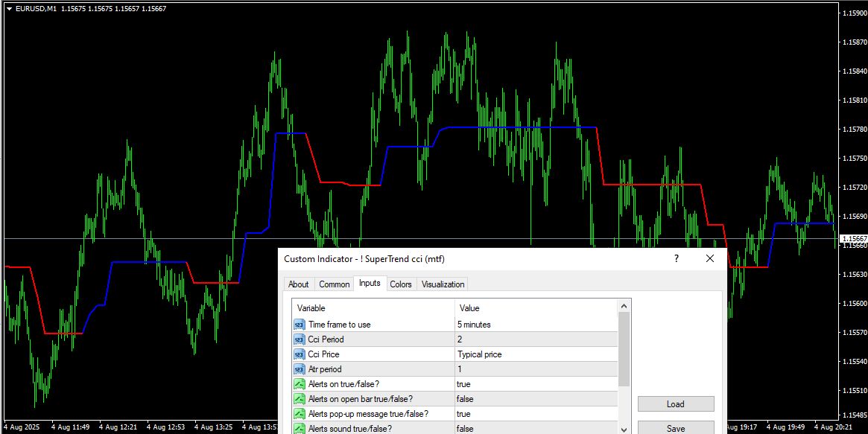This screenshot has width=868, height=434.
Task: Toggle the 'Alerts pop-up message' value true
Action: pos(536,414)
